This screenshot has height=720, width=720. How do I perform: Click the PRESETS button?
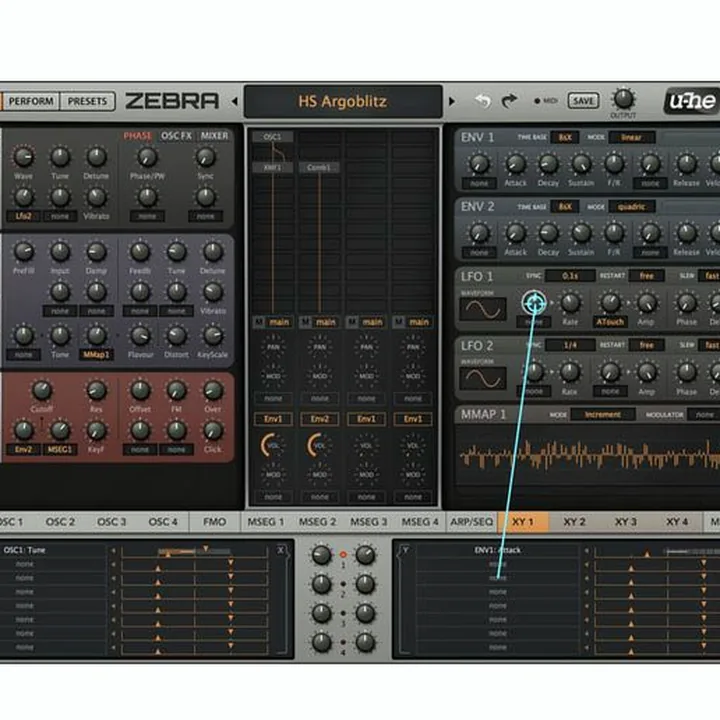(87, 101)
